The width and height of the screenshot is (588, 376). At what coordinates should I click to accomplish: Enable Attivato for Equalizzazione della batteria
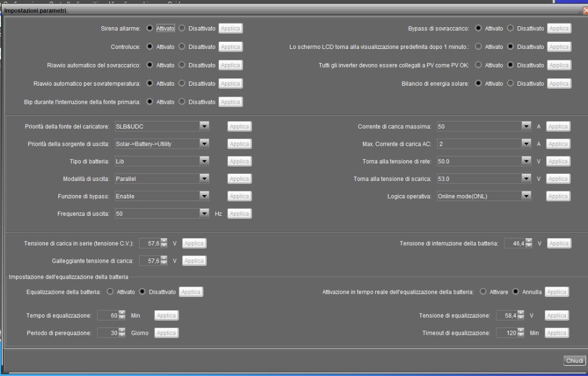pos(110,292)
